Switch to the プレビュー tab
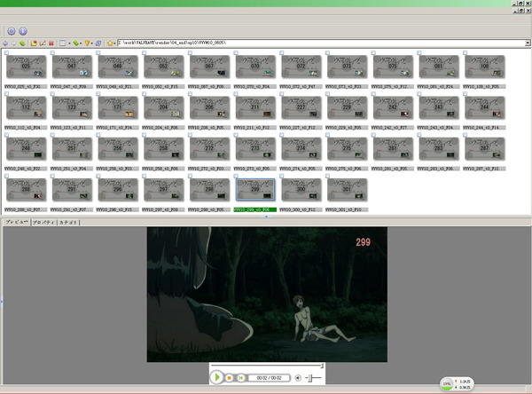 (x=17, y=222)
